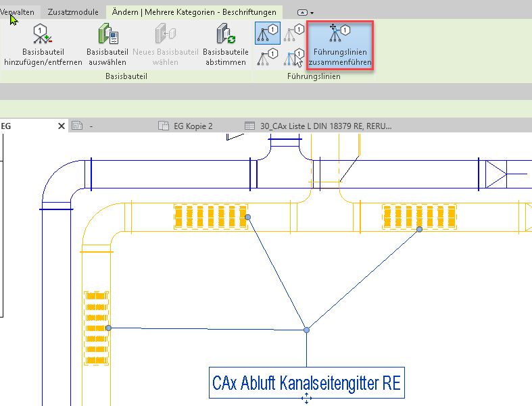Close the EG view tab
The width and height of the screenshot is (532, 406).
pyautogui.click(x=61, y=126)
